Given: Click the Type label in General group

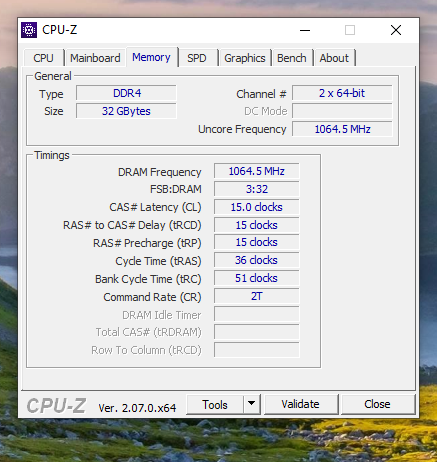Looking at the screenshot, I should point(51,94).
